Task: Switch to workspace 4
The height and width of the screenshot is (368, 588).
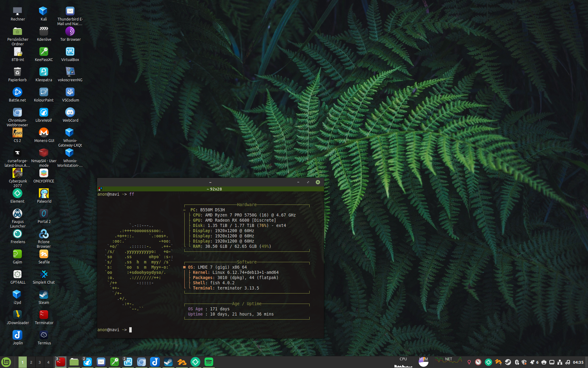Action: tap(48, 362)
